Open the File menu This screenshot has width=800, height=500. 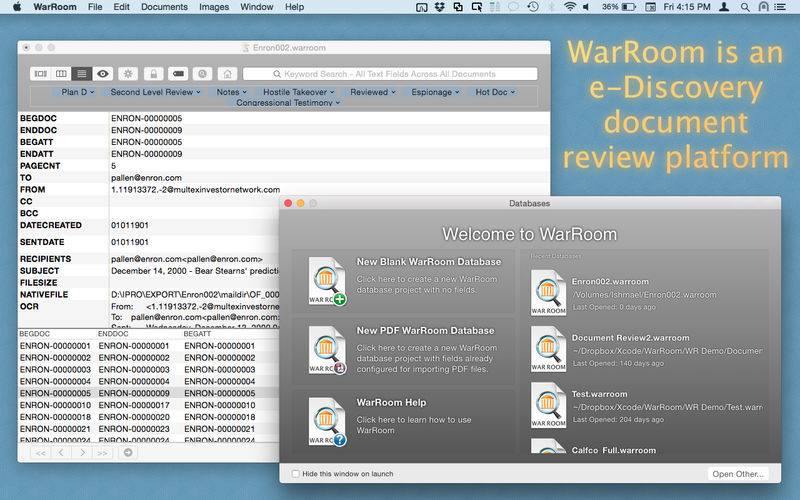tap(95, 7)
